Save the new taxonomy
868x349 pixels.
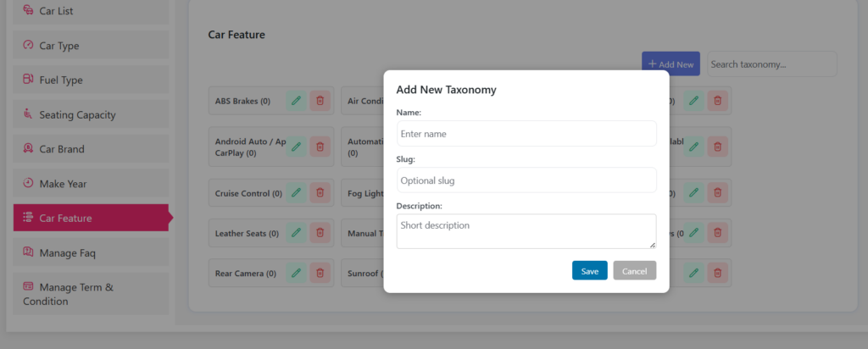[x=590, y=270]
